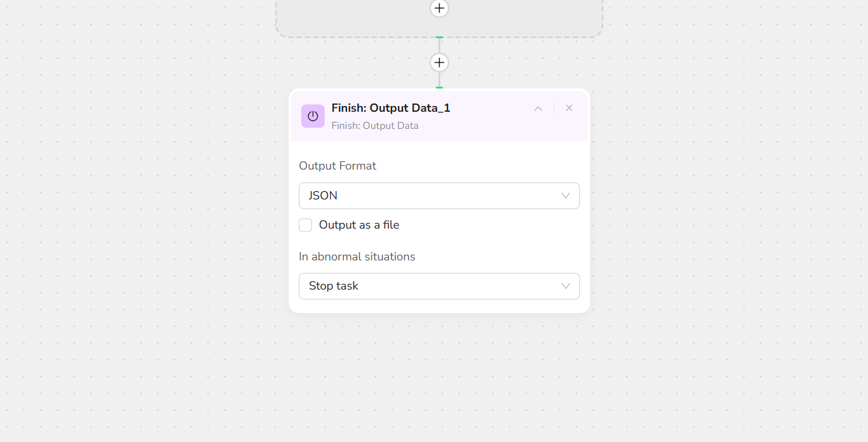The height and width of the screenshot is (442, 868).
Task: Click the grey subtitle "Finish: Output Data"
Action: pyautogui.click(x=375, y=126)
